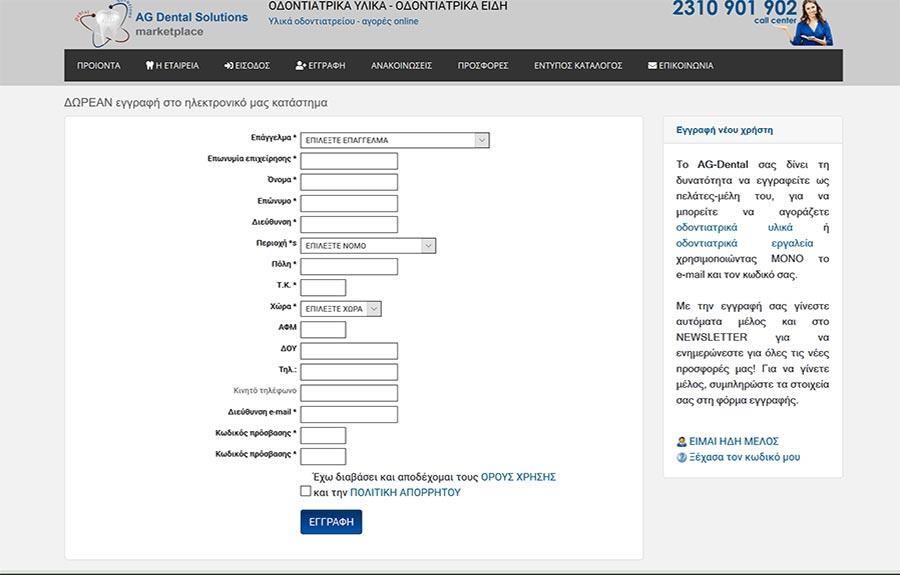Click the help icon beside Ξέχασα τον κωδικό μου

coord(681,457)
